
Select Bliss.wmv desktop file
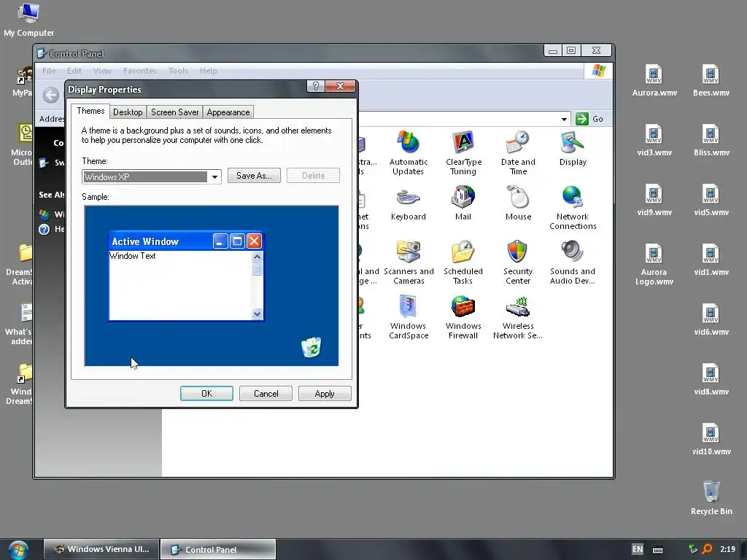pos(711,141)
